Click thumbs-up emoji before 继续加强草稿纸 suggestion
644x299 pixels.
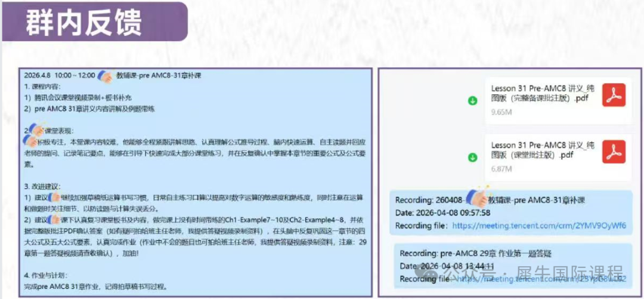(x=54, y=197)
